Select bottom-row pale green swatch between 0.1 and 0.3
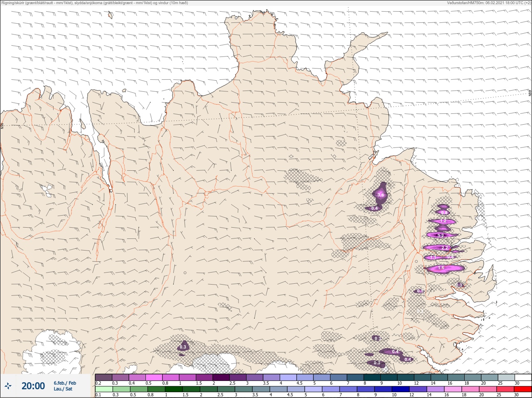 click(x=103, y=389)
